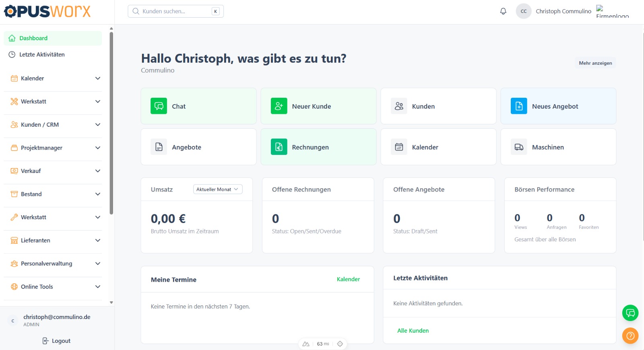Click the Angebote document icon

[x=159, y=147]
